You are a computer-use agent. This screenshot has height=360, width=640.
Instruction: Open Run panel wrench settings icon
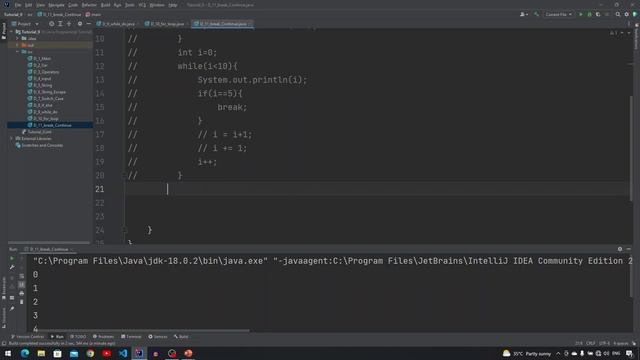point(12,267)
